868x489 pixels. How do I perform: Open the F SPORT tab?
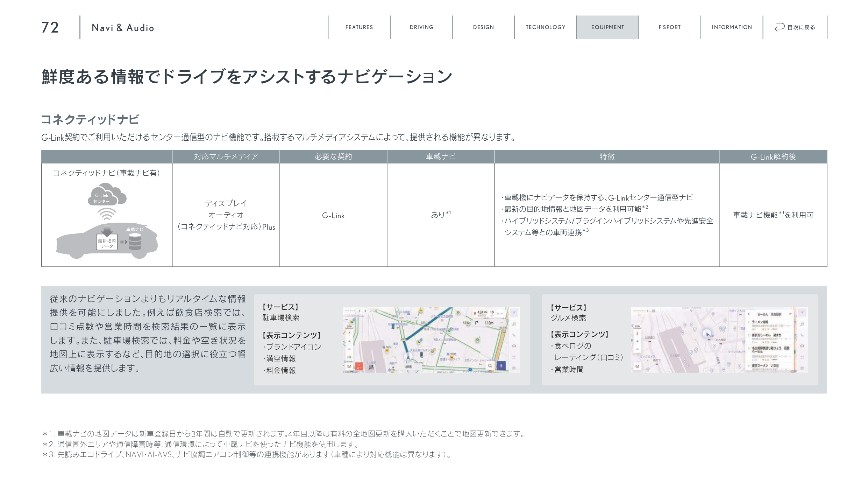tap(669, 27)
